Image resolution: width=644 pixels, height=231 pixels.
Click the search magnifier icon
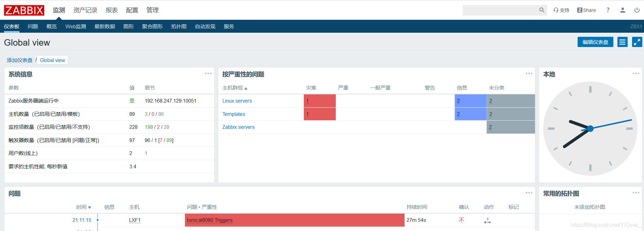[x=542, y=10]
